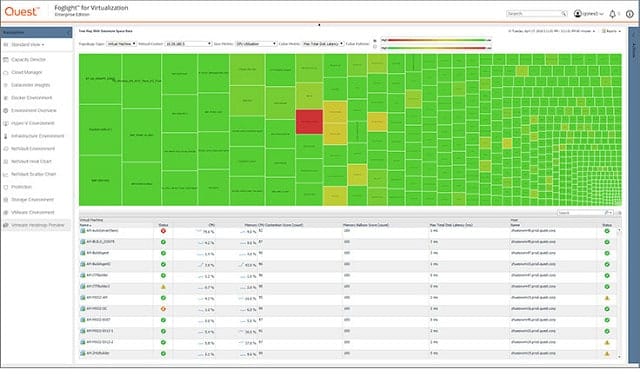Click the info icon in header
This screenshot has width=640, height=383.
(630, 14)
